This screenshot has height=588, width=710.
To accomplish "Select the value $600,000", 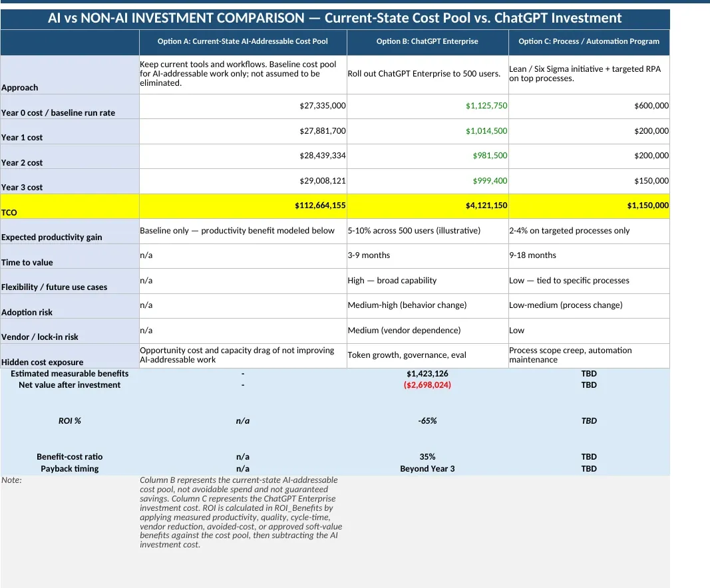I will (x=589, y=106).
